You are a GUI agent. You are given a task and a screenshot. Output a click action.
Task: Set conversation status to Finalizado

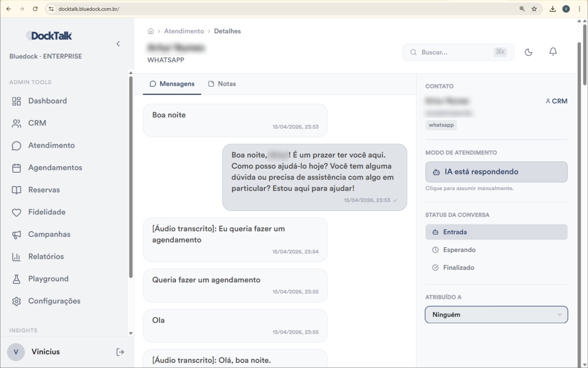(496, 268)
